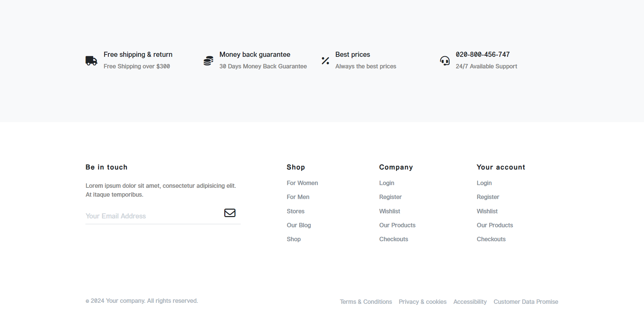View Privacy & cookies policy
644x312 pixels.
coord(422,302)
